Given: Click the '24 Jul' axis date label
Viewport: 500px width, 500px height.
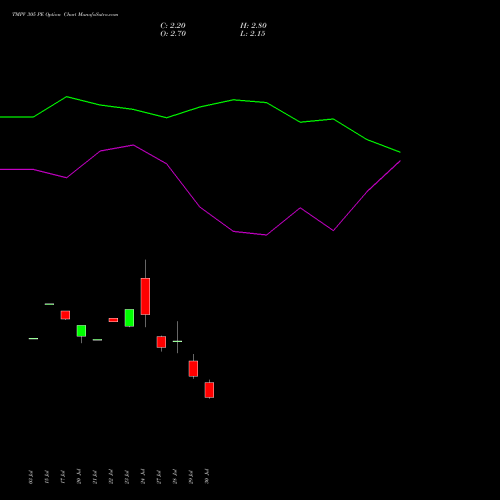Looking at the screenshot, I should point(143,476).
